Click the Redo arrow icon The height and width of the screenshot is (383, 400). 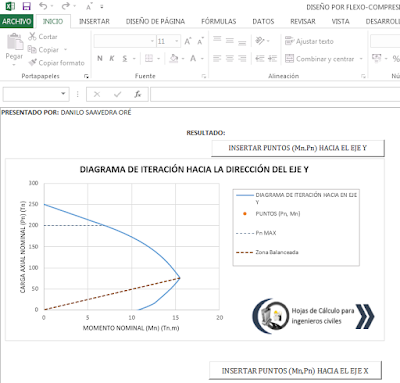pyautogui.click(x=66, y=6)
